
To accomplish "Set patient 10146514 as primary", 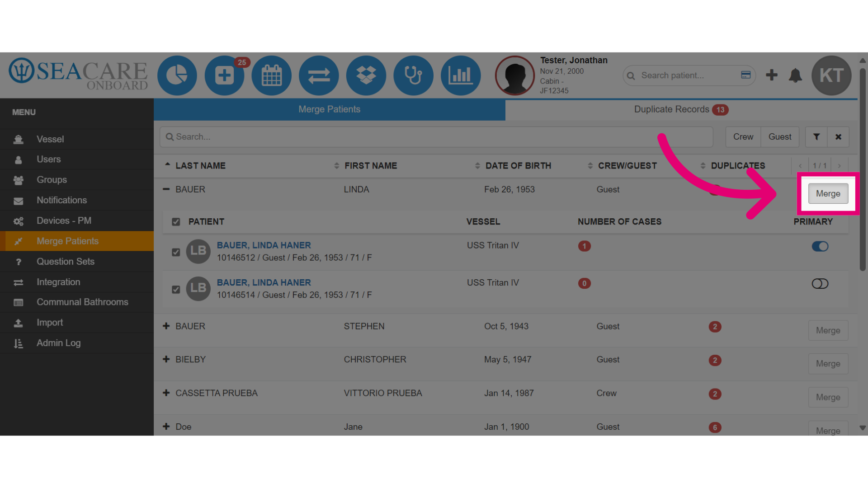I will coord(820,284).
